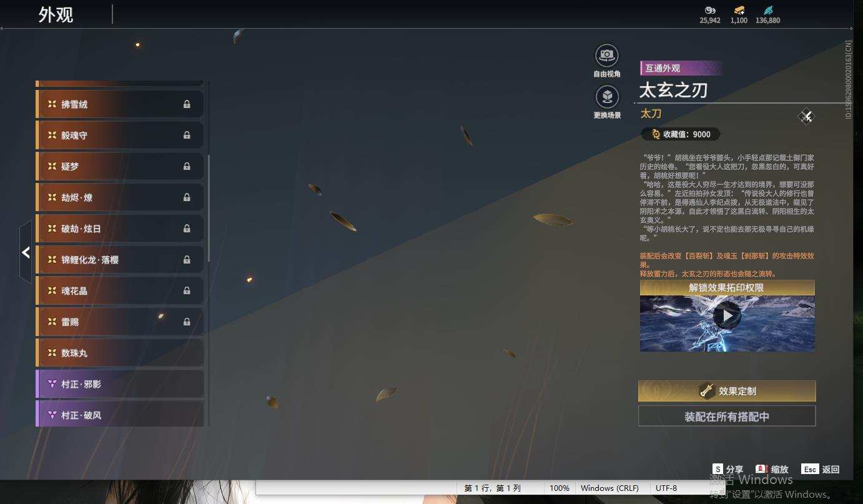Click the lock icon on 雷赐 row
The width and height of the screenshot is (863, 504).
click(x=187, y=322)
